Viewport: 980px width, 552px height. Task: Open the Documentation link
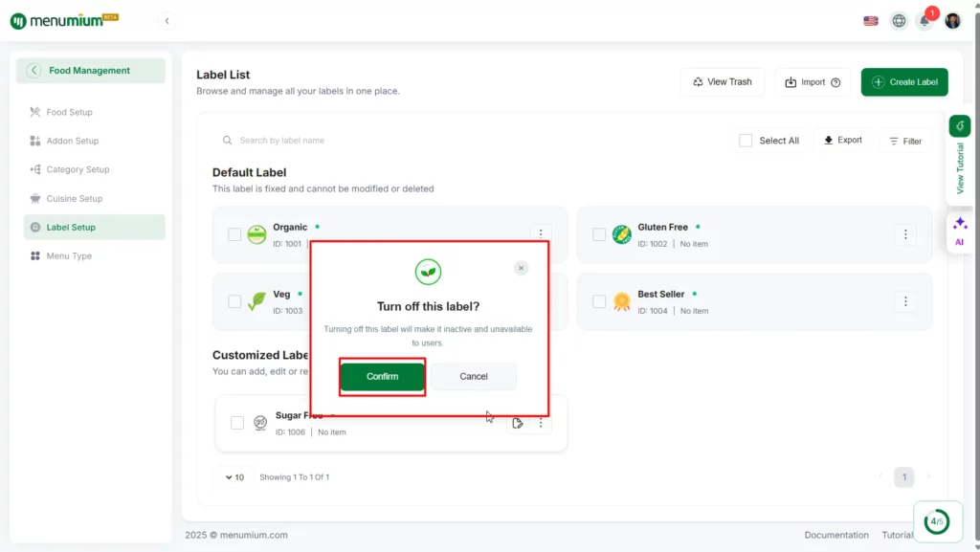836,535
